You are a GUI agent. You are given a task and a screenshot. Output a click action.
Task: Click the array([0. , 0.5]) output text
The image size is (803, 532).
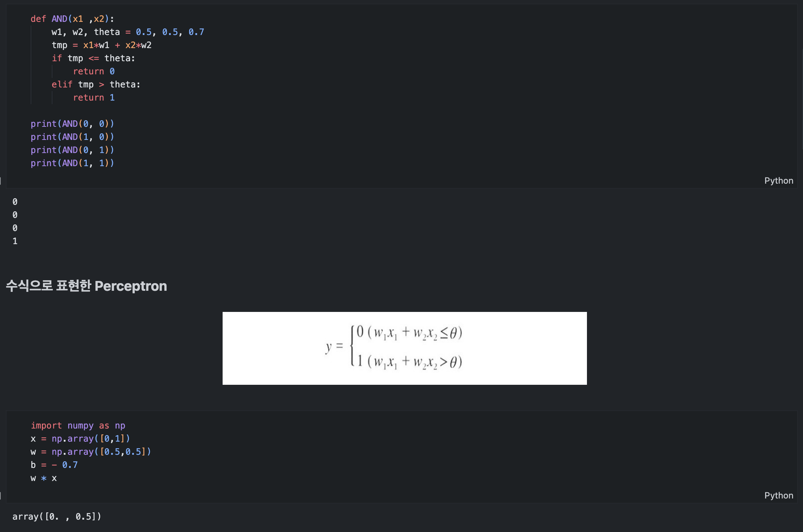tap(57, 517)
